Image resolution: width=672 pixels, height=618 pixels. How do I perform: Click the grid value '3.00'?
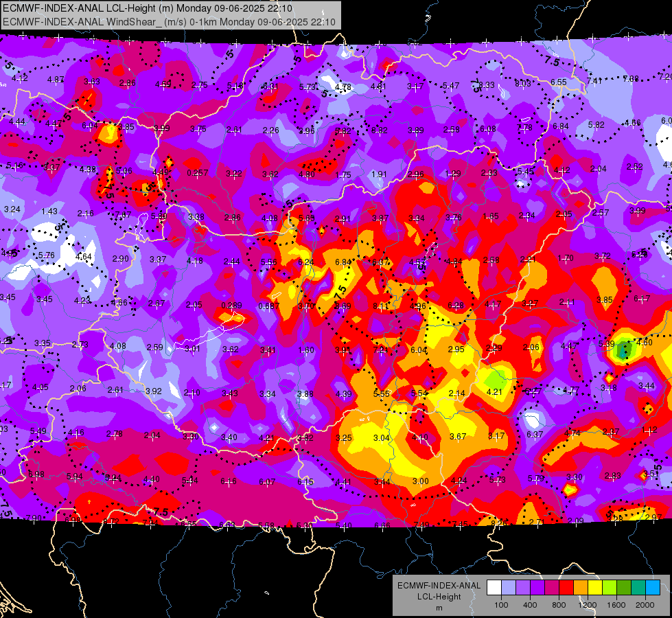coord(420,481)
